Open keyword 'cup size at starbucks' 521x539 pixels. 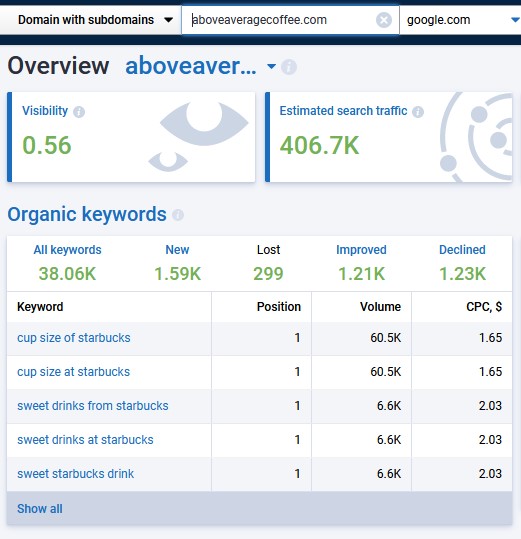point(74,372)
